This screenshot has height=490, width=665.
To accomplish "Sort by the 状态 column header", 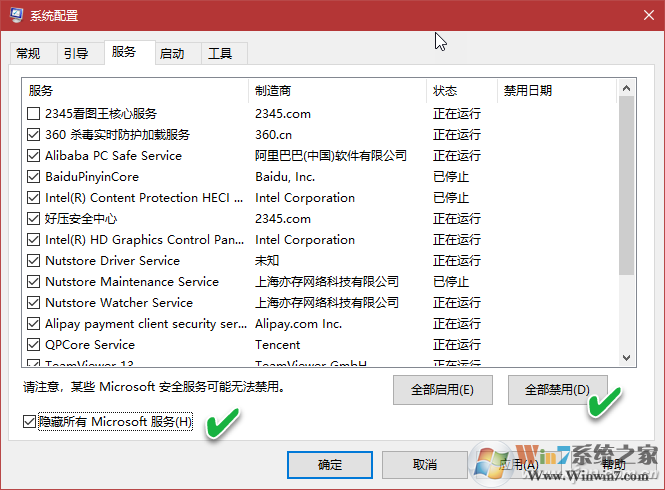I will 462,90.
